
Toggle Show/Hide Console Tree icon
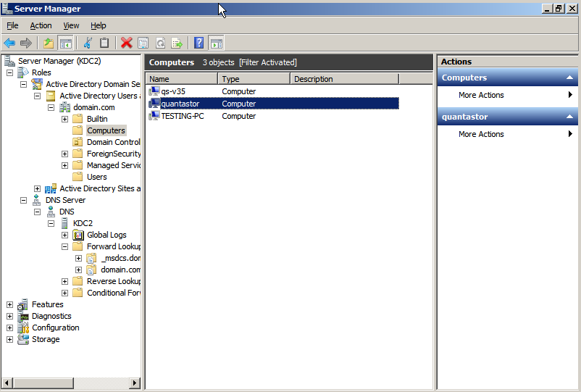pyautogui.click(x=66, y=43)
